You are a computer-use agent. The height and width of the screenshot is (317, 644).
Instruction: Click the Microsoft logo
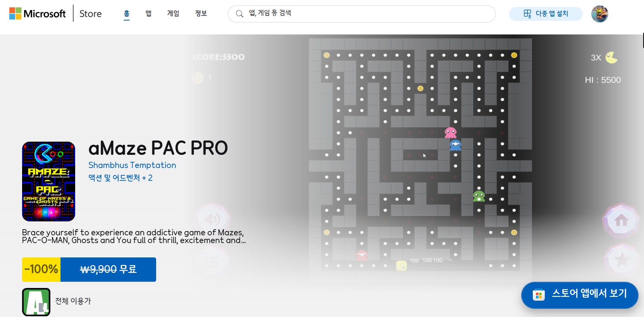coord(38,14)
